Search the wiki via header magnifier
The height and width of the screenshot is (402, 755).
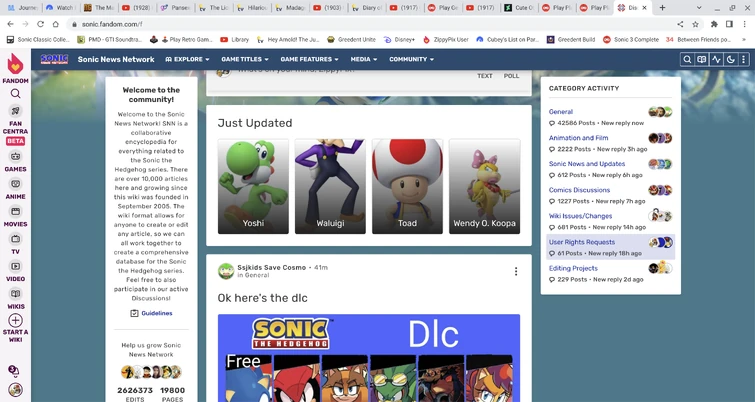687,59
